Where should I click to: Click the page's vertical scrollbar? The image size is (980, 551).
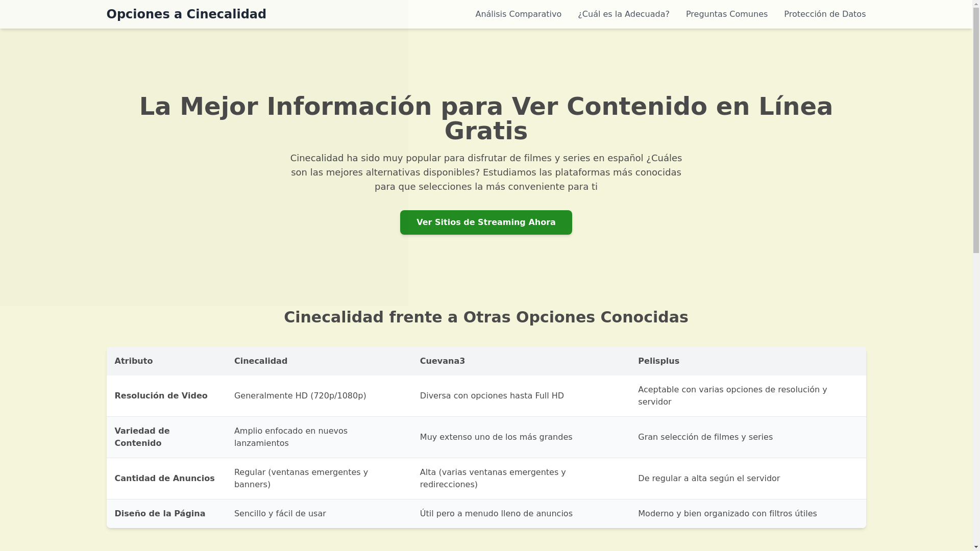coord(976,275)
